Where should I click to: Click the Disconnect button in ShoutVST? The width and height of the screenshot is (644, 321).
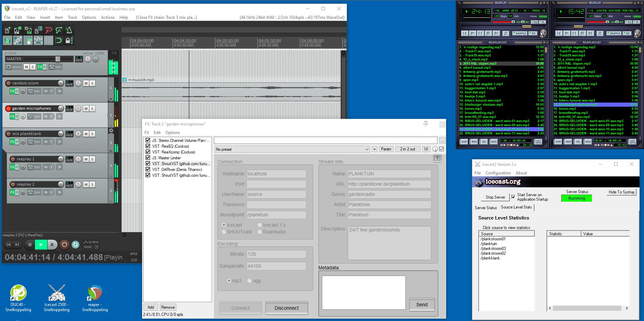click(286, 308)
